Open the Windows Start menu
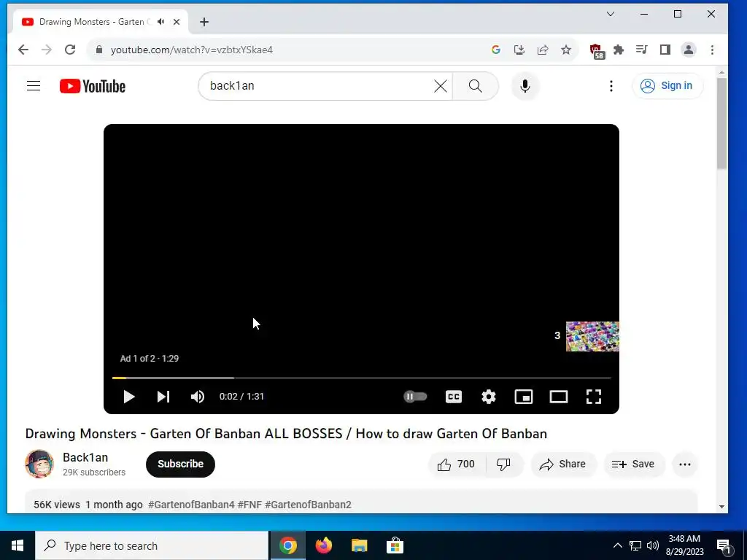The image size is (747, 560). point(18,545)
